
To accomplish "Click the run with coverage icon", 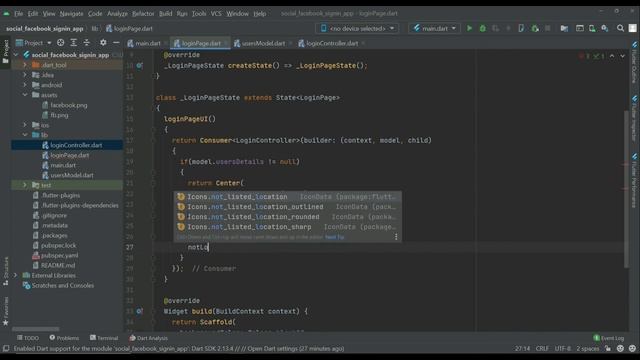I will [x=496, y=28].
